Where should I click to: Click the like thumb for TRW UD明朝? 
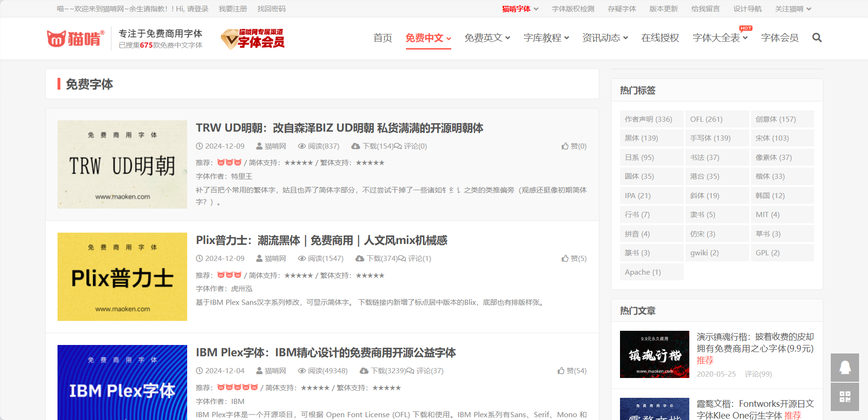click(x=565, y=146)
